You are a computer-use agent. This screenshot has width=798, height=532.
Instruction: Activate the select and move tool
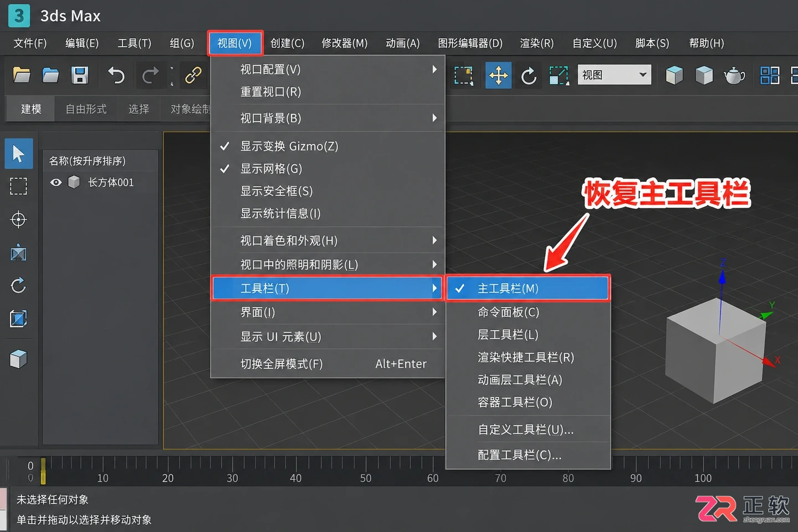(x=498, y=75)
